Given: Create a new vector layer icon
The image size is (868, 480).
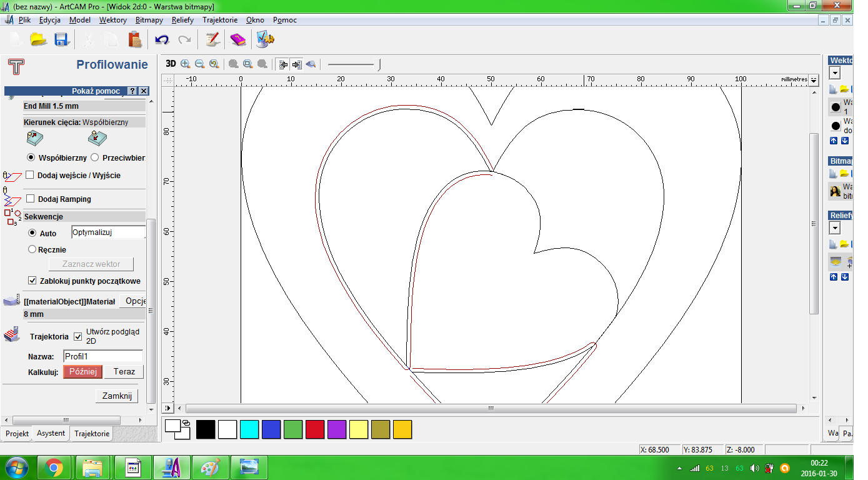Looking at the screenshot, I should [834, 89].
